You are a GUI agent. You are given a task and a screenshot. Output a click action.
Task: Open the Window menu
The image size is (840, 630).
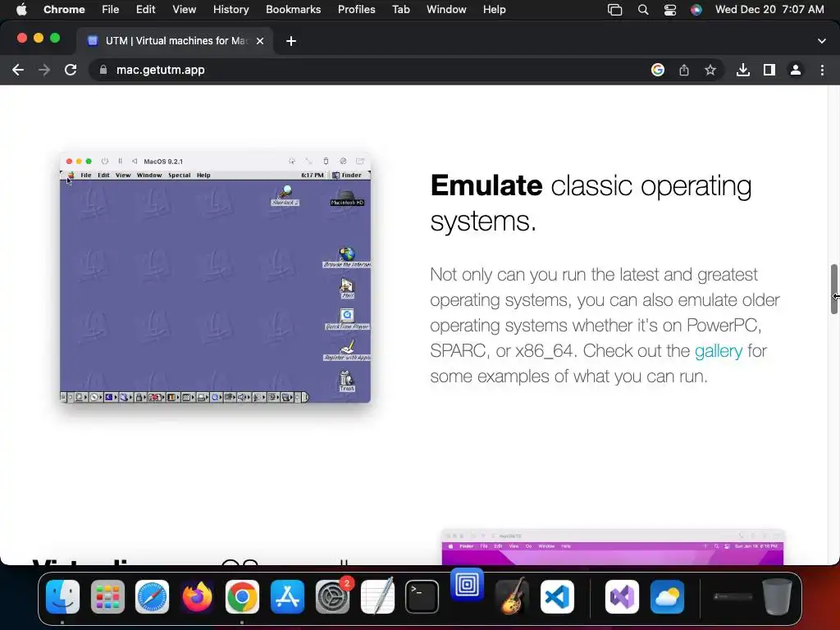point(446,10)
